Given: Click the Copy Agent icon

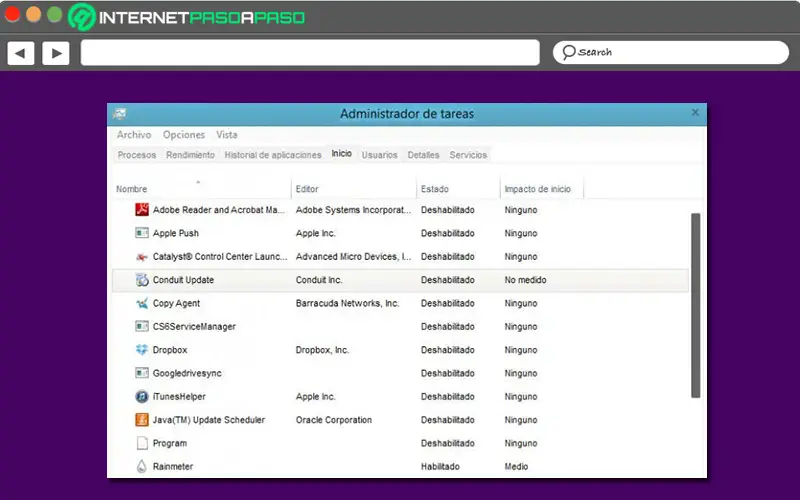Looking at the screenshot, I should [142, 303].
